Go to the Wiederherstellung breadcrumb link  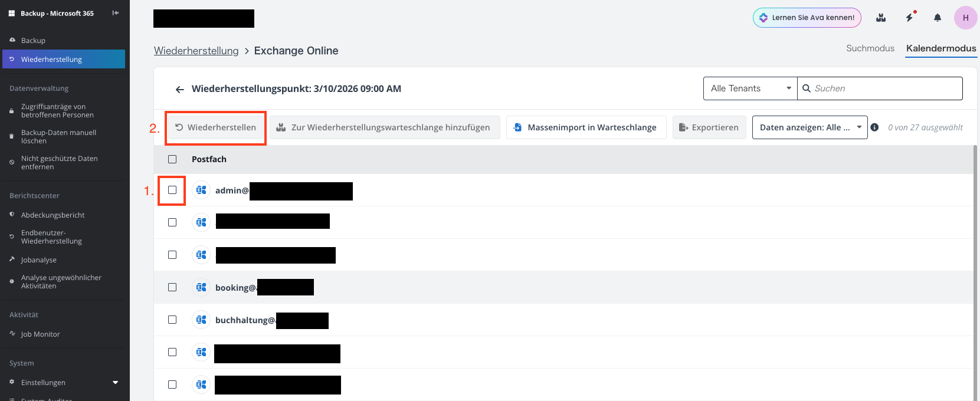pyautogui.click(x=196, y=51)
